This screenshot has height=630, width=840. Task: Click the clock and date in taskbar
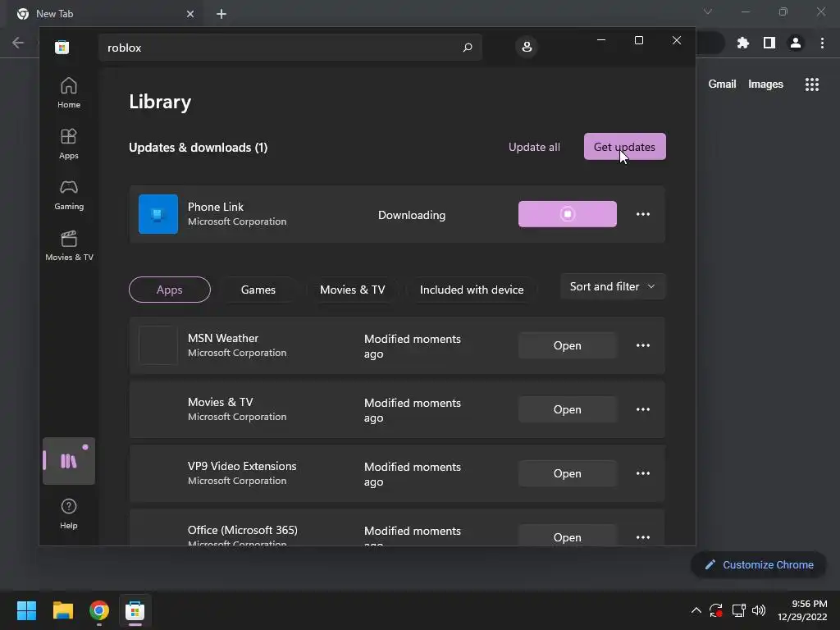coord(802,610)
